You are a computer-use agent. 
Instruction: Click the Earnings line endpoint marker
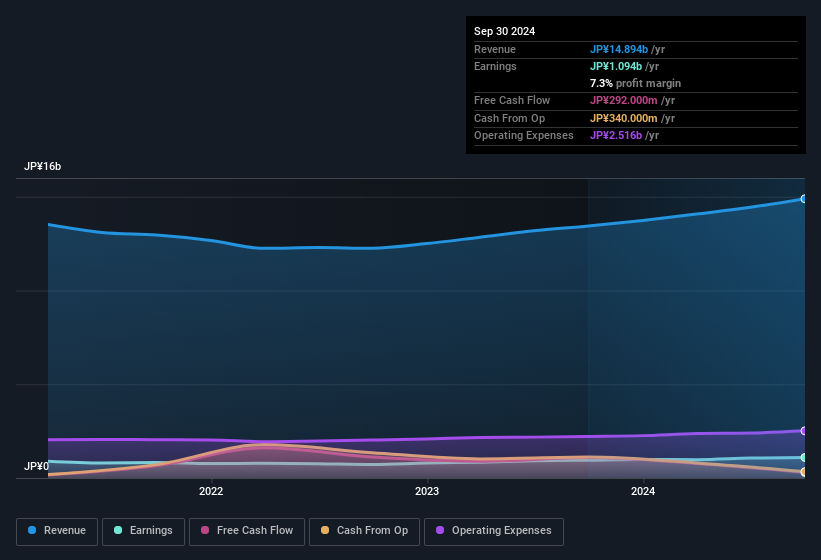[803, 457]
